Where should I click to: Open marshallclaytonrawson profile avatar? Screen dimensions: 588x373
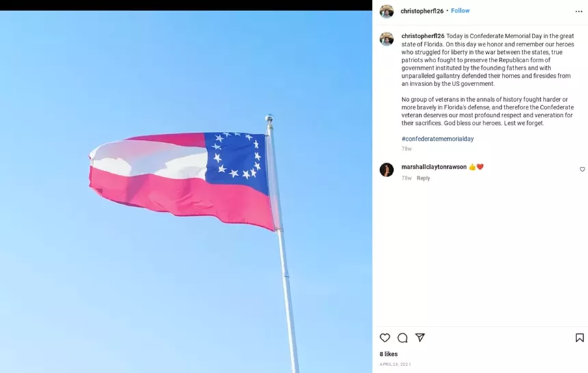386,170
